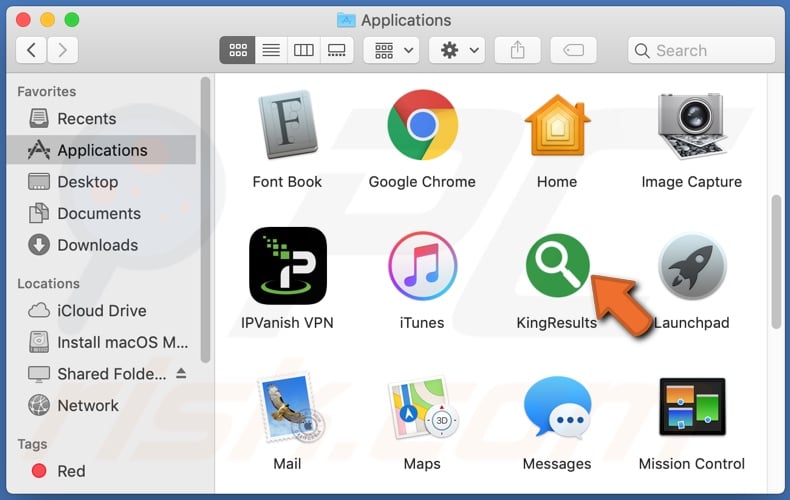Viewport: 790px width, 500px height.
Task: Select the Home app icon
Action: click(x=557, y=125)
